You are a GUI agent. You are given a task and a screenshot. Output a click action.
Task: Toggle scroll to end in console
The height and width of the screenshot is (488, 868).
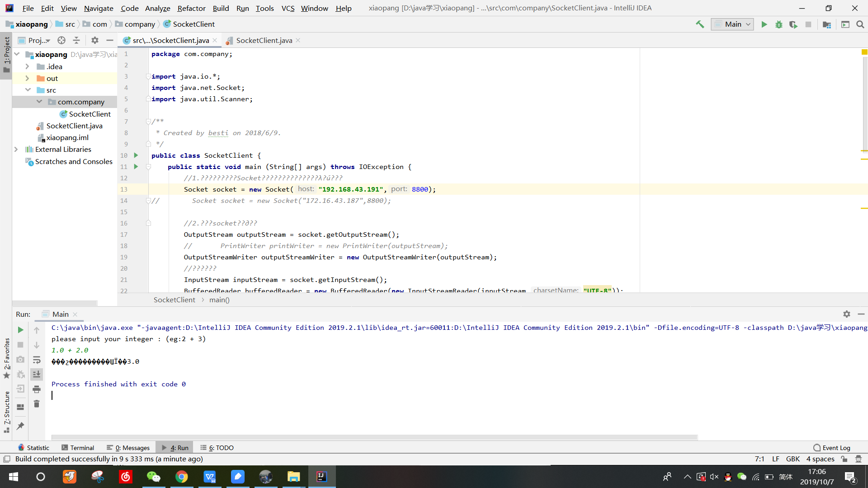click(37, 374)
